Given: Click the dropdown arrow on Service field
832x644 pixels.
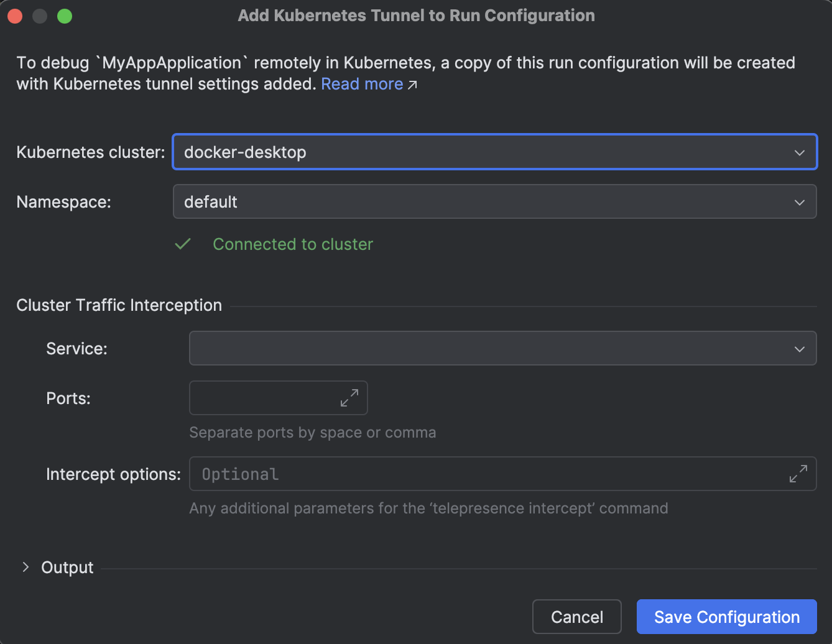Looking at the screenshot, I should click(x=800, y=348).
